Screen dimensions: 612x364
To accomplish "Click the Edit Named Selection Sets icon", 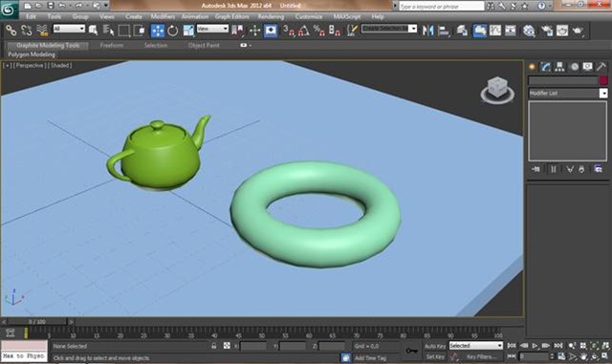I will click(352, 31).
